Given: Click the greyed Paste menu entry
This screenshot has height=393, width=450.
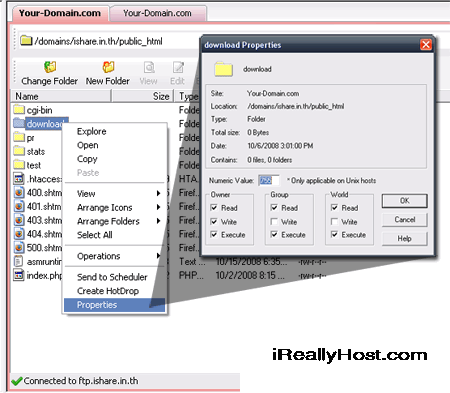Looking at the screenshot, I should 114,173.
